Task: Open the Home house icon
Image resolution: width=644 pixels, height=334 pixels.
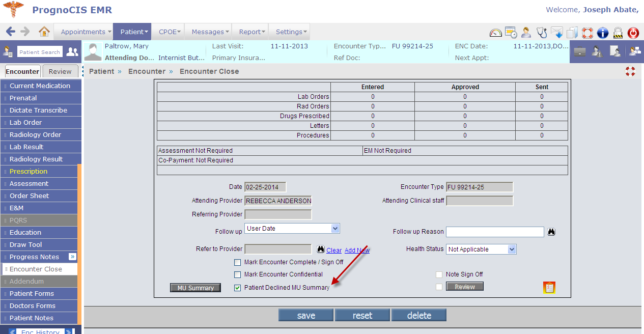Action: 44,32
